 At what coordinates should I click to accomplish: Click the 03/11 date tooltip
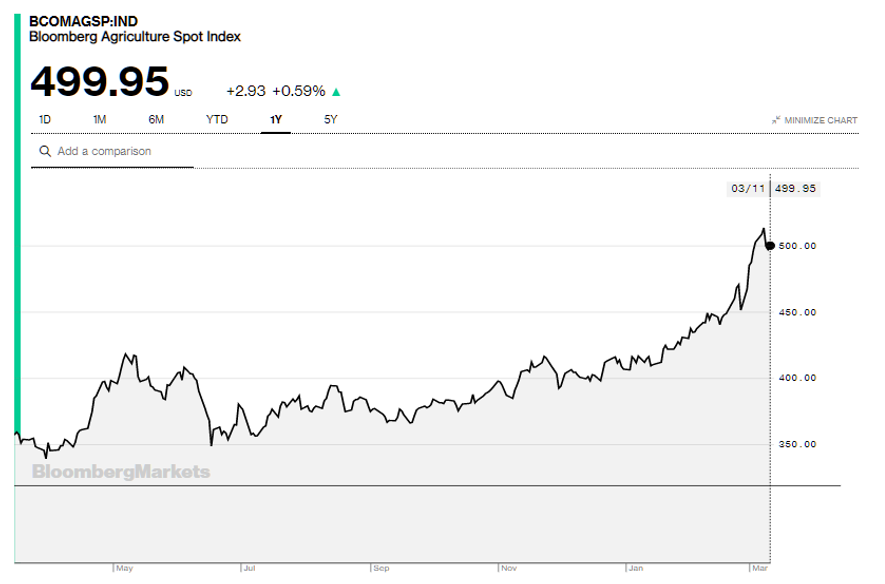click(x=748, y=188)
